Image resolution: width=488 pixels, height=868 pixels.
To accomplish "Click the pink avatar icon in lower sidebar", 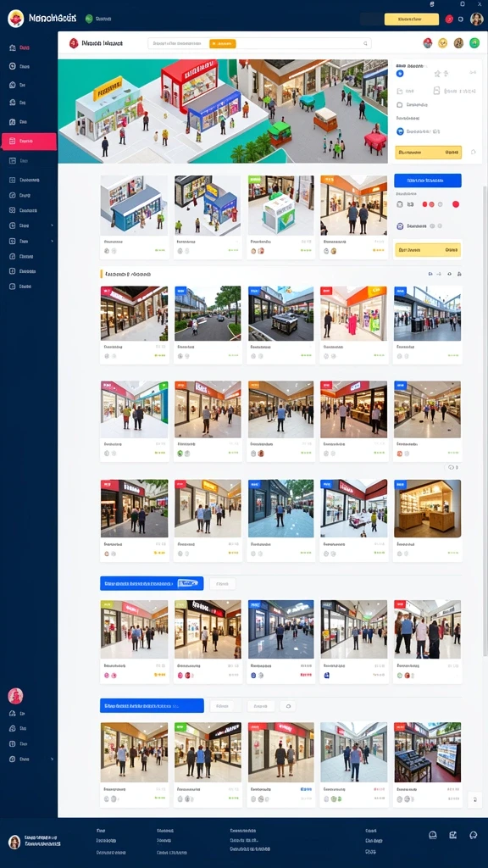I will click(x=15, y=696).
